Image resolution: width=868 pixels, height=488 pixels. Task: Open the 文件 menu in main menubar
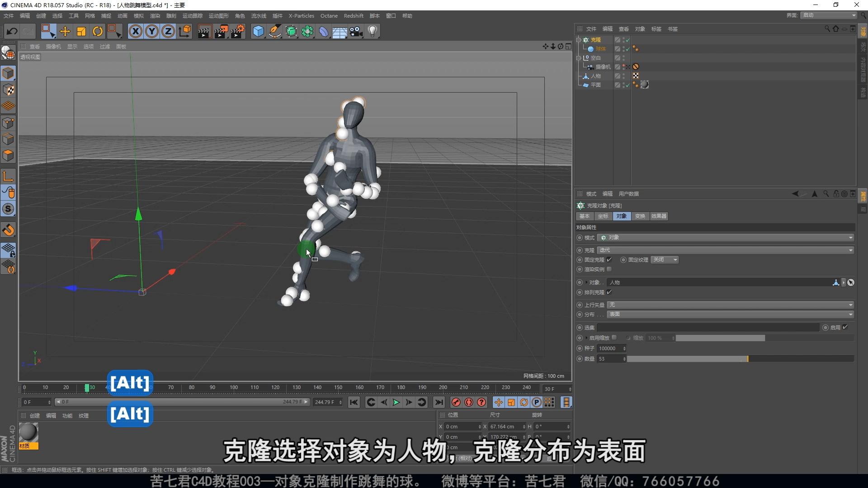pyautogui.click(x=9, y=16)
